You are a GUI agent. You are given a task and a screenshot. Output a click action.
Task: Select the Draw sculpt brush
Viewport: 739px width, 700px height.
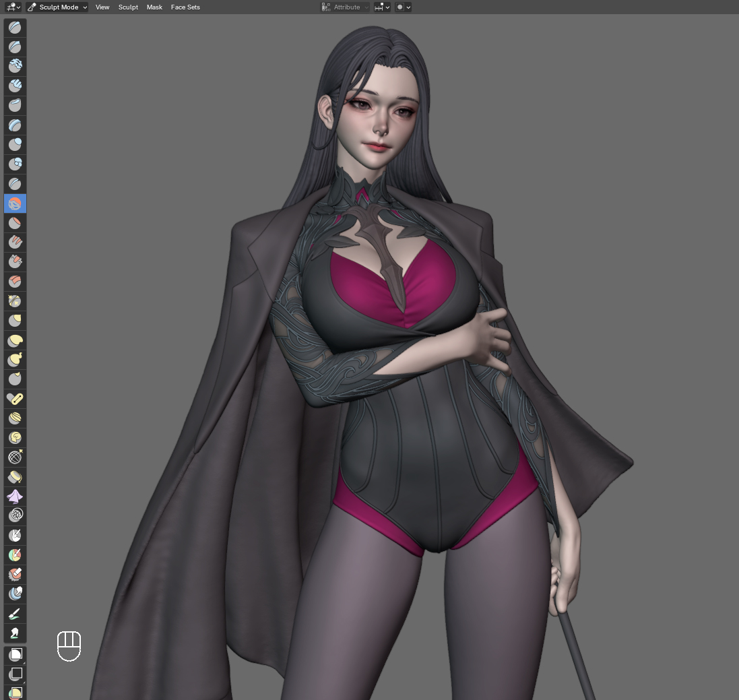click(x=15, y=28)
